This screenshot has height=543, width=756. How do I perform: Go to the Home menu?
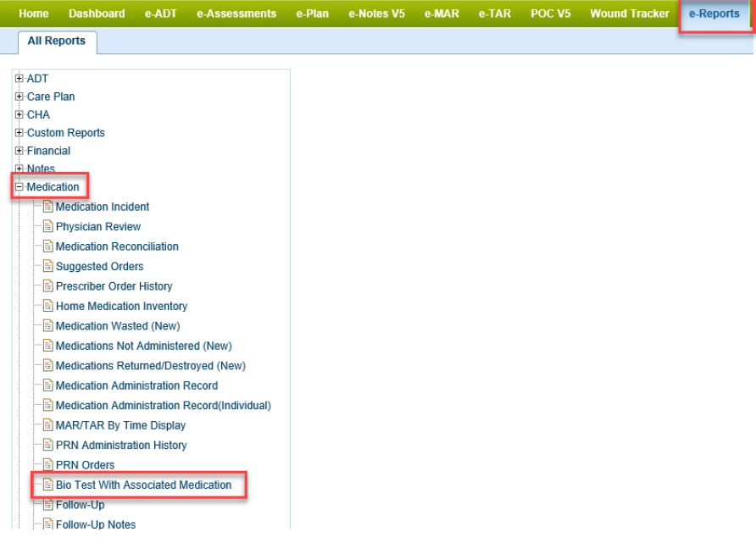click(x=34, y=14)
